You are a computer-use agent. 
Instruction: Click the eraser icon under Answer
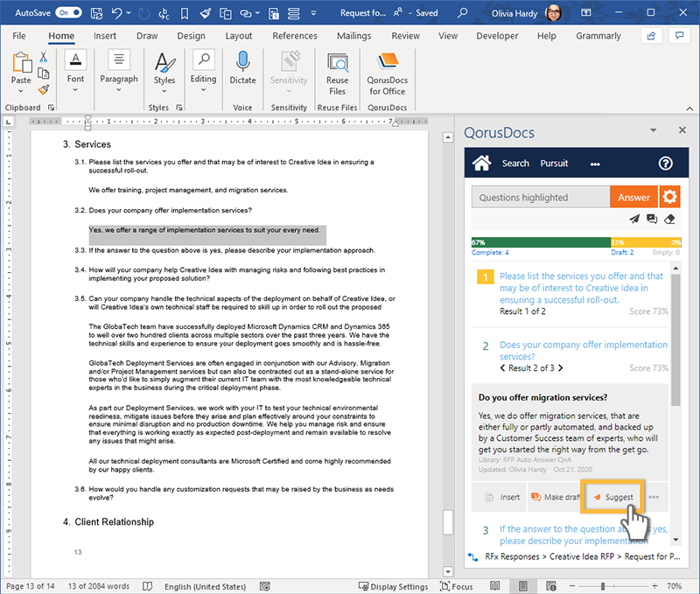pyautogui.click(x=669, y=219)
